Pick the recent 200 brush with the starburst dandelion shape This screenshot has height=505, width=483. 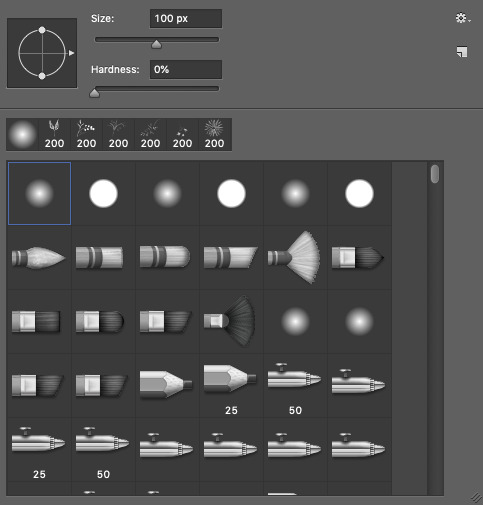tap(214, 134)
